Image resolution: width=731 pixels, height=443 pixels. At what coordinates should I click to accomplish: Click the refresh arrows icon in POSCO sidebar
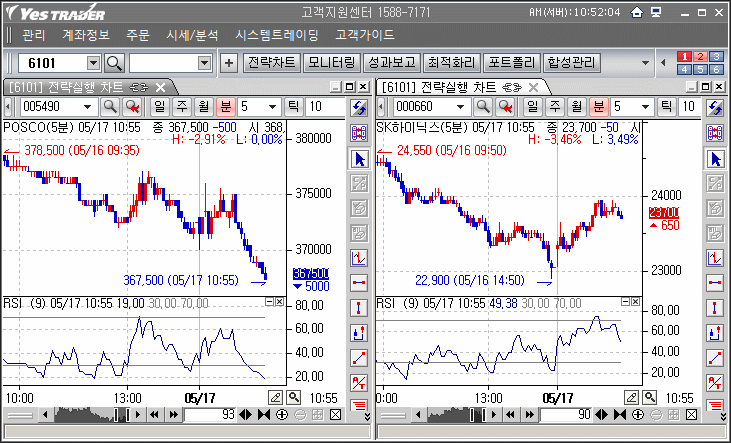(x=359, y=108)
